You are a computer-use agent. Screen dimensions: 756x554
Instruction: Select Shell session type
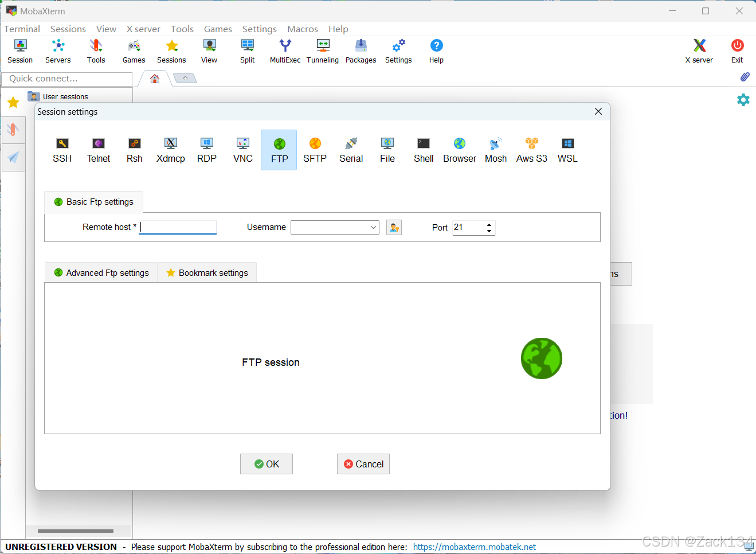tap(424, 150)
